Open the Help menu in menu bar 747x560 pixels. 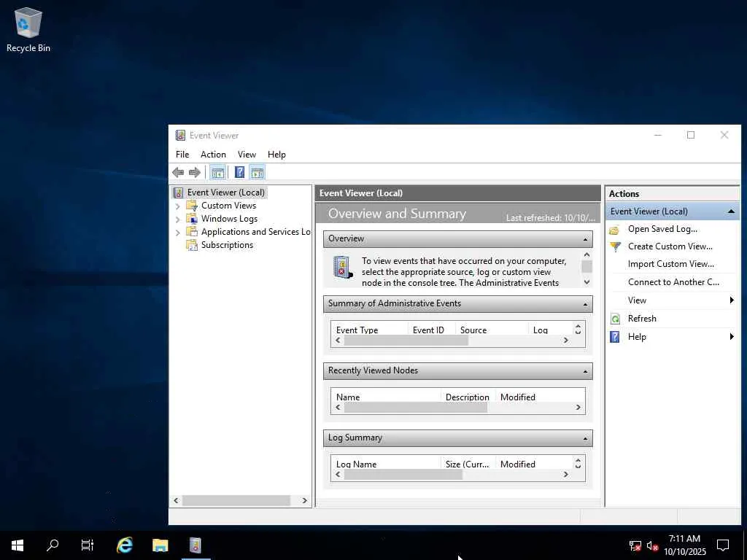click(x=276, y=155)
